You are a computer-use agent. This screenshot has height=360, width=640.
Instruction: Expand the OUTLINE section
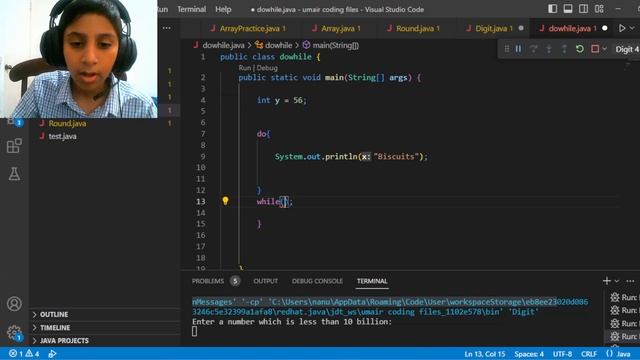click(104, 314)
